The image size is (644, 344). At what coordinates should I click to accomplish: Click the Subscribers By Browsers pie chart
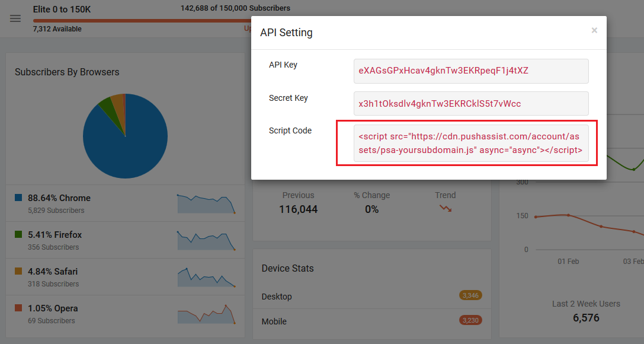(x=125, y=136)
